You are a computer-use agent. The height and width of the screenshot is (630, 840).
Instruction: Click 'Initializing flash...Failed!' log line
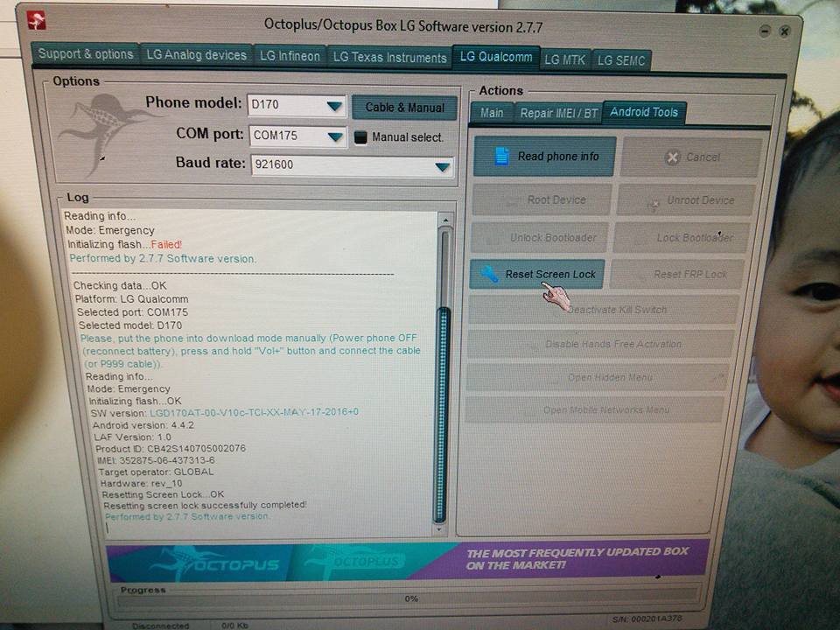(x=125, y=244)
